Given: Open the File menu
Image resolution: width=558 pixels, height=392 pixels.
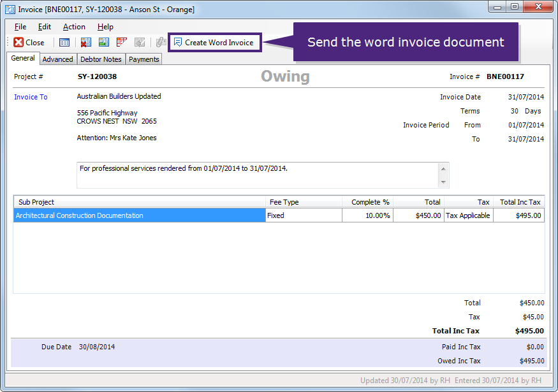Looking at the screenshot, I should 20,27.
